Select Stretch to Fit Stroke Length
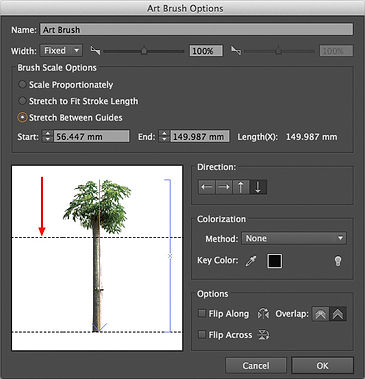365x379 pixels. (x=22, y=101)
